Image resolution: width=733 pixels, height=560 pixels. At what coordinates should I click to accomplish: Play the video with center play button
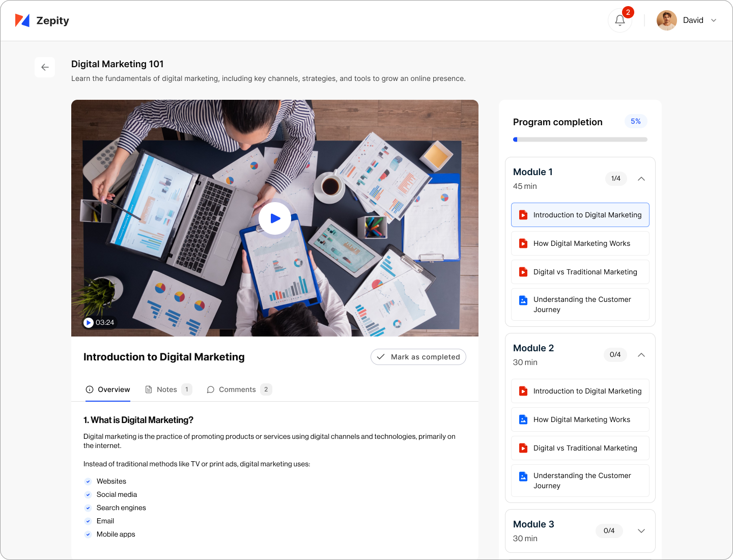pyautogui.click(x=275, y=218)
